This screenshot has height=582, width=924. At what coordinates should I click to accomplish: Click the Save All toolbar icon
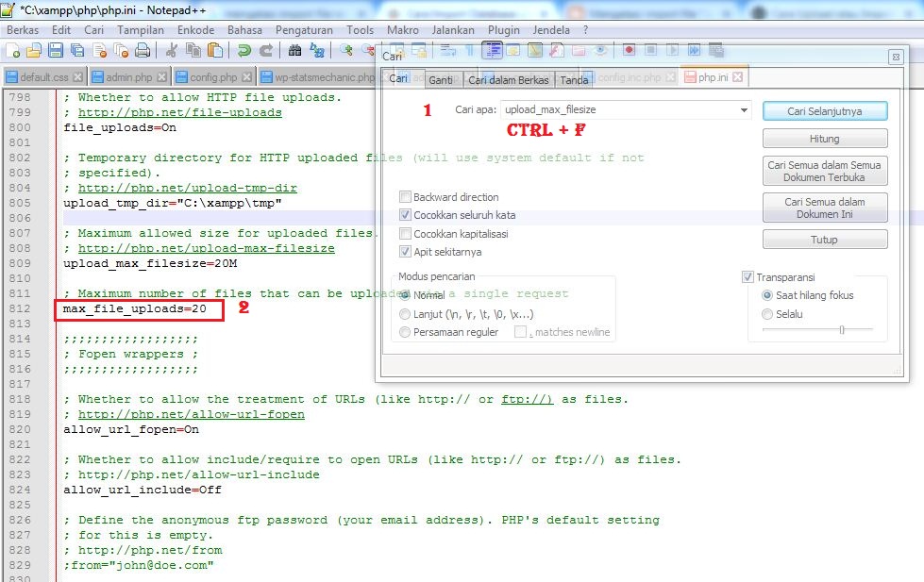pos(77,51)
